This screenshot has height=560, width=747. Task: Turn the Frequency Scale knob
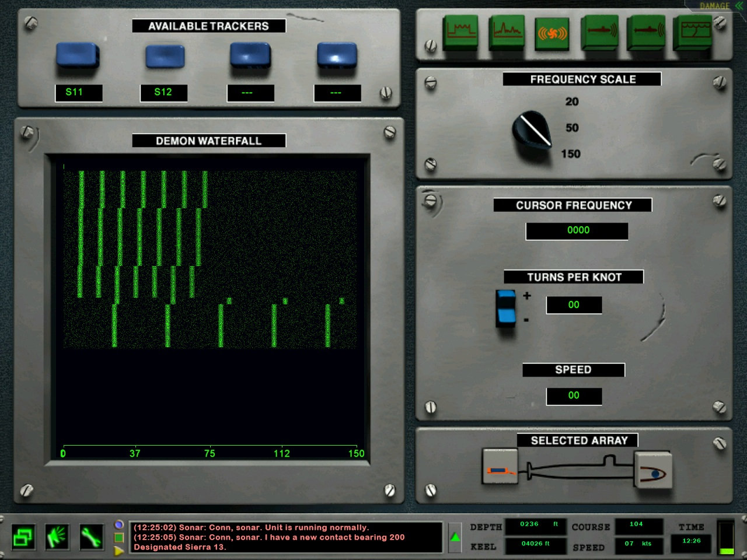click(x=532, y=130)
